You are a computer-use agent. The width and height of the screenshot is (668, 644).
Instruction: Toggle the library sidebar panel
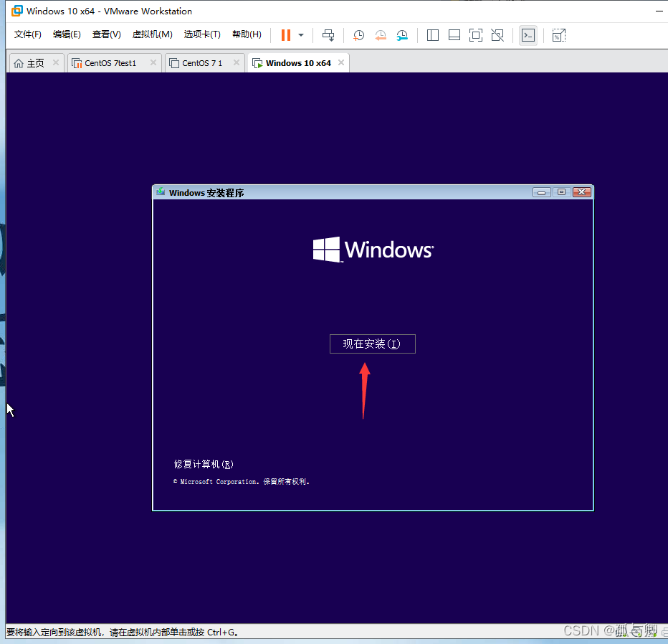[x=433, y=35]
